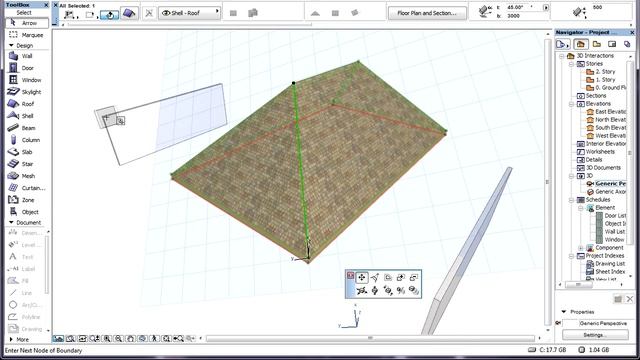This screenshot has width=640, height=360.
Task: Click the Navigator Settings button
Action: [x=595, y=335]
